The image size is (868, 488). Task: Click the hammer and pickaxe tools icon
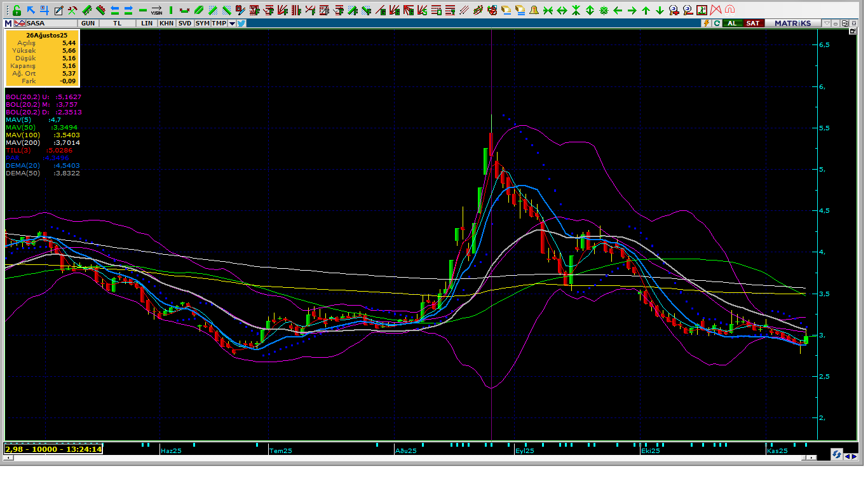72,10
